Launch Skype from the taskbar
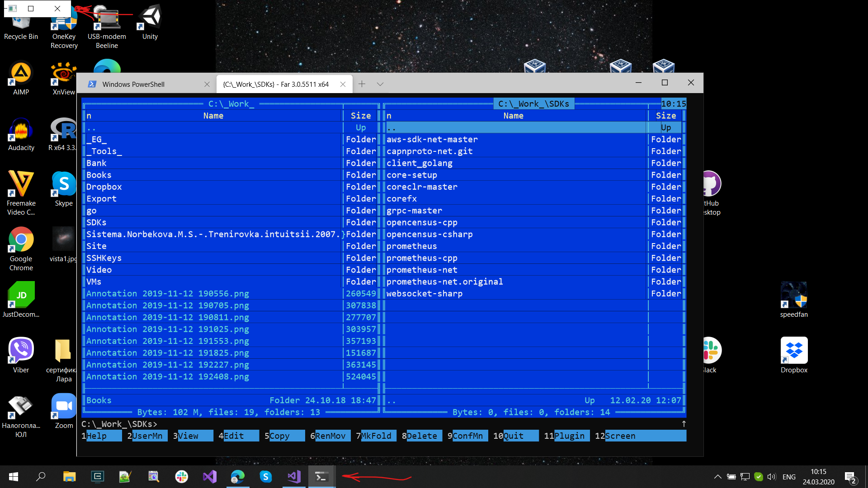The width and height of the screenshot is (868, 488). tap(266, 476)
